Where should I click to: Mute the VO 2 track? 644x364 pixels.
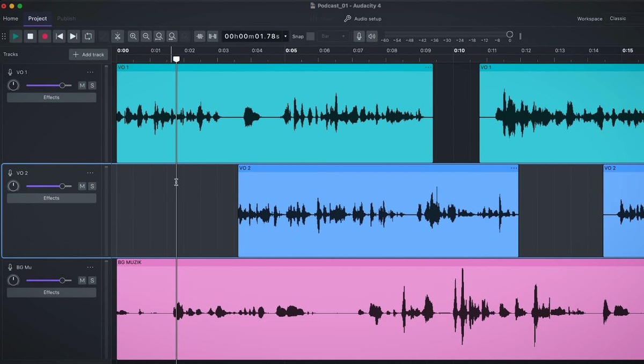coord(82,186)
